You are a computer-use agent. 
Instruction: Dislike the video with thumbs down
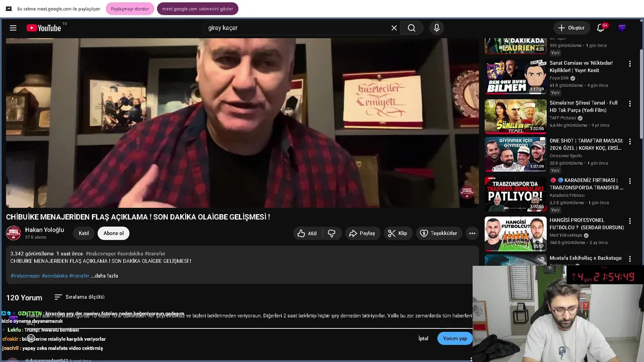(332, 233)
